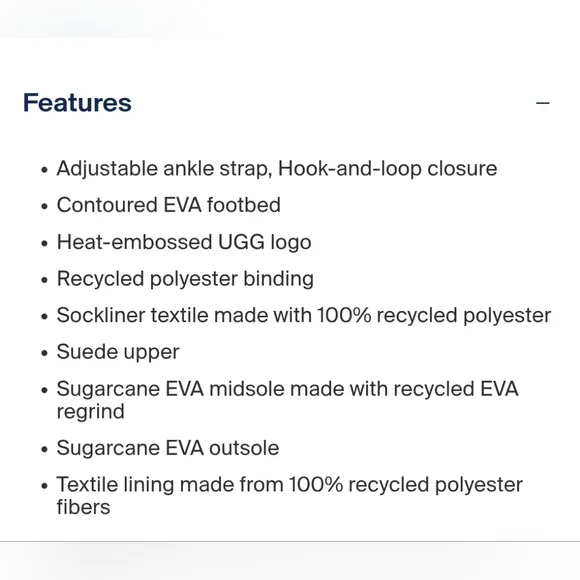This screenshot has height=580, width=580.
Task: Click the bullet before Contoured EVA footbed
Action: [x=45, y=206]
